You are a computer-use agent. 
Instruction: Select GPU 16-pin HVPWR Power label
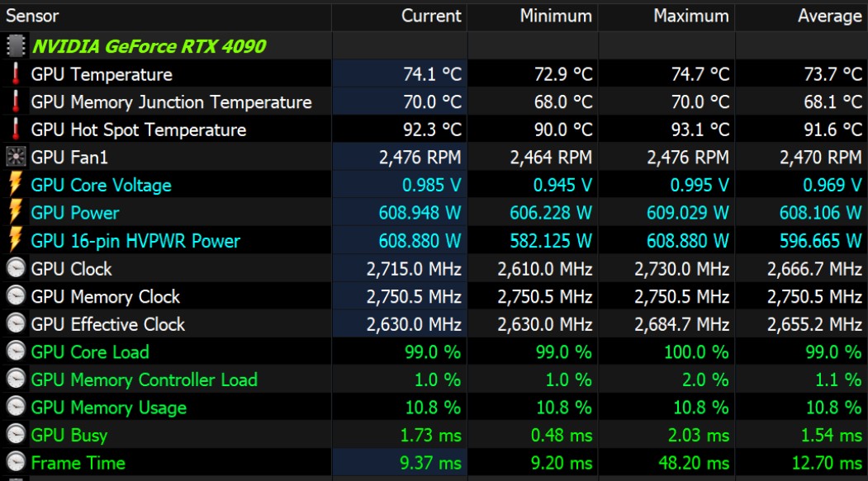(135, 241)
